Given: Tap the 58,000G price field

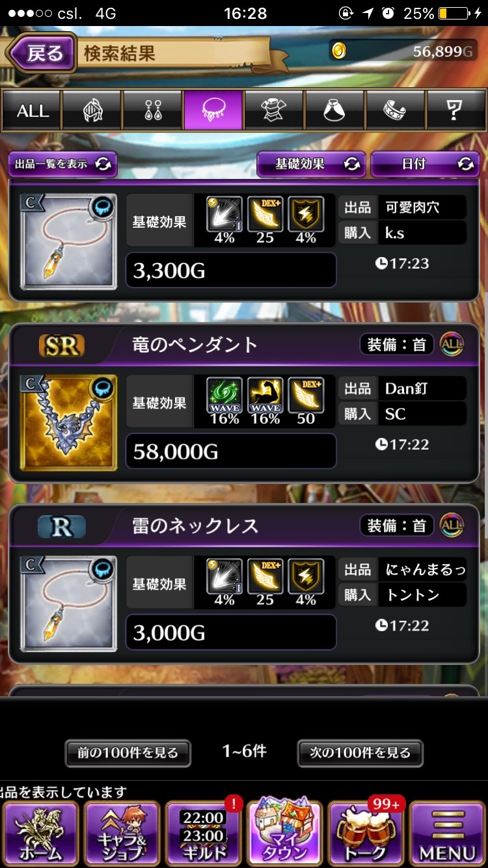Looking at the screenshot, I should pyautogui.click(x=231, y=452).
